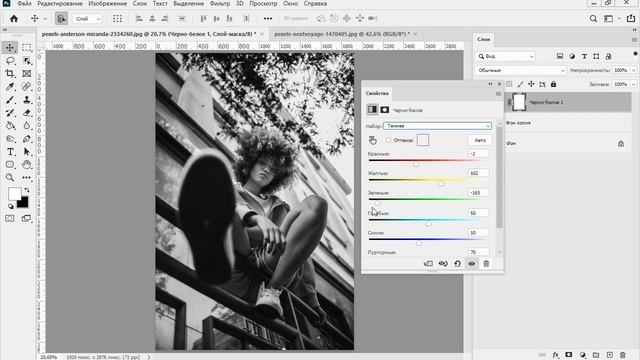Viewport: 640px width, 360px height.
Task: Select the Hand tool in the toolbox
Action: (27, 164)
